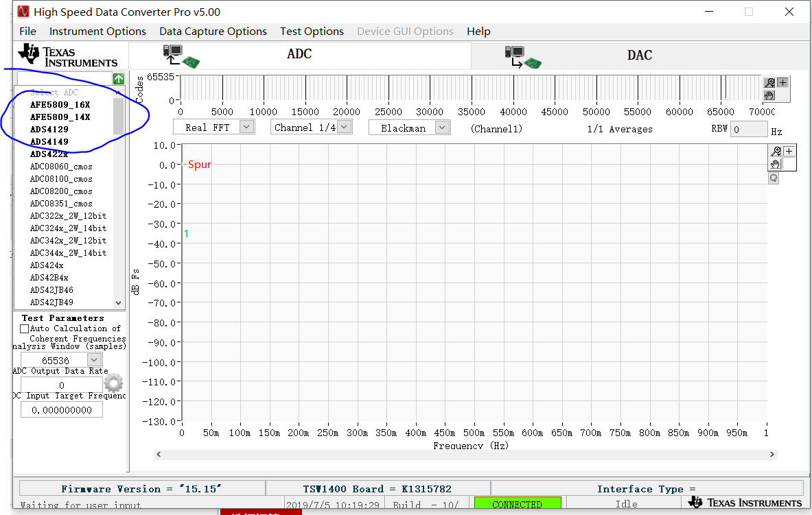Open the Real FFT plot type dropdown
Image resolution: width=812 pixels, height=515 pixels.
pos(246,127)
